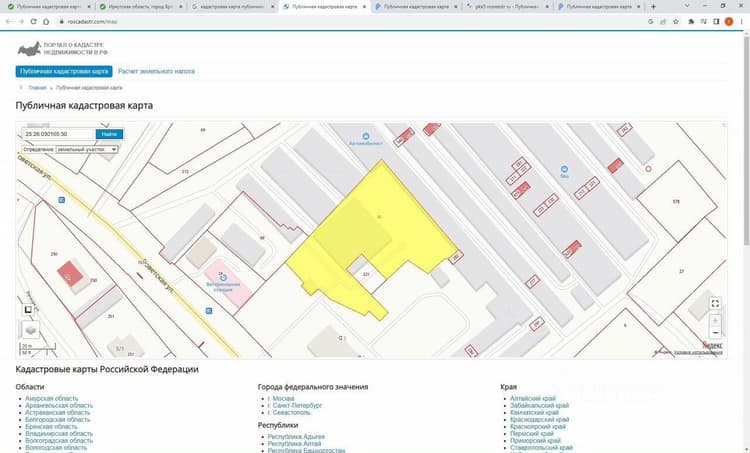Open the 'г. Москва' link
750x453 pixels.
point(281,398)
